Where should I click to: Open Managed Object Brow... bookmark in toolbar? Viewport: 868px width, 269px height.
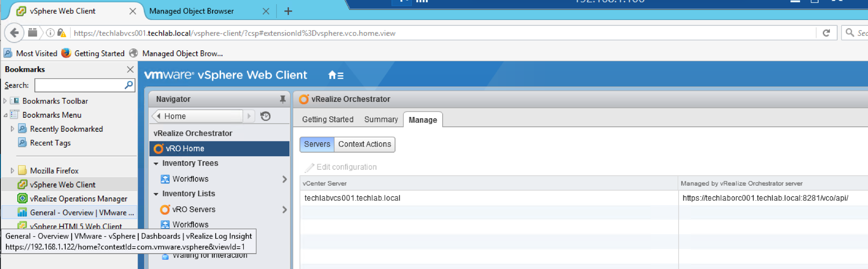coord(176,53)
